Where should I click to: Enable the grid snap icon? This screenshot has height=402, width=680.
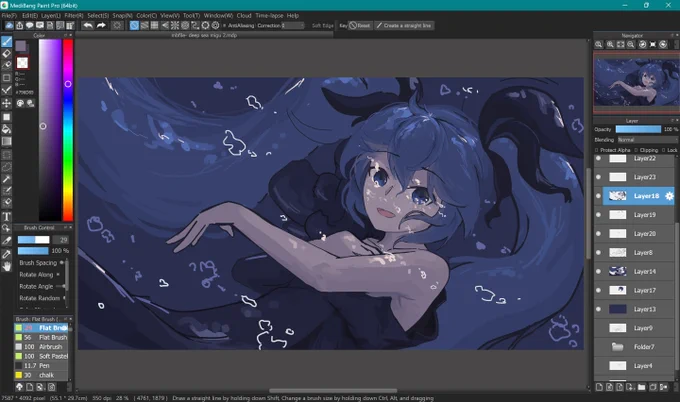click(154, 26)
